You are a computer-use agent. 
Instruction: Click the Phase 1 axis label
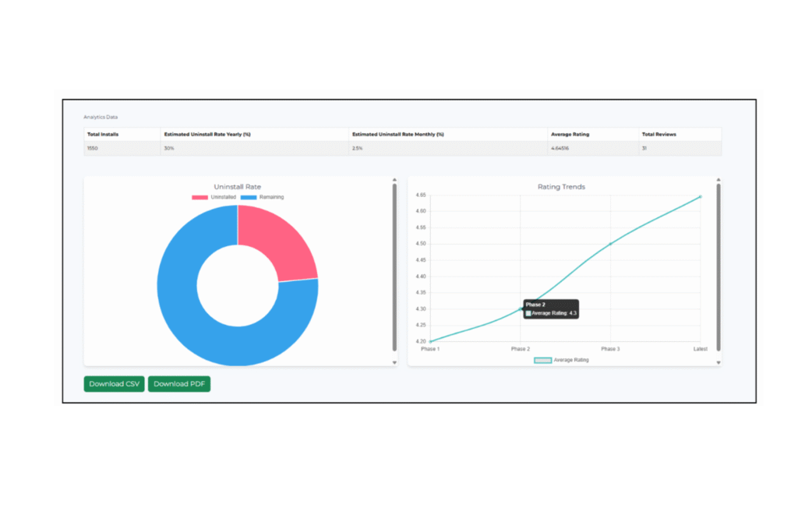[430, 349]
